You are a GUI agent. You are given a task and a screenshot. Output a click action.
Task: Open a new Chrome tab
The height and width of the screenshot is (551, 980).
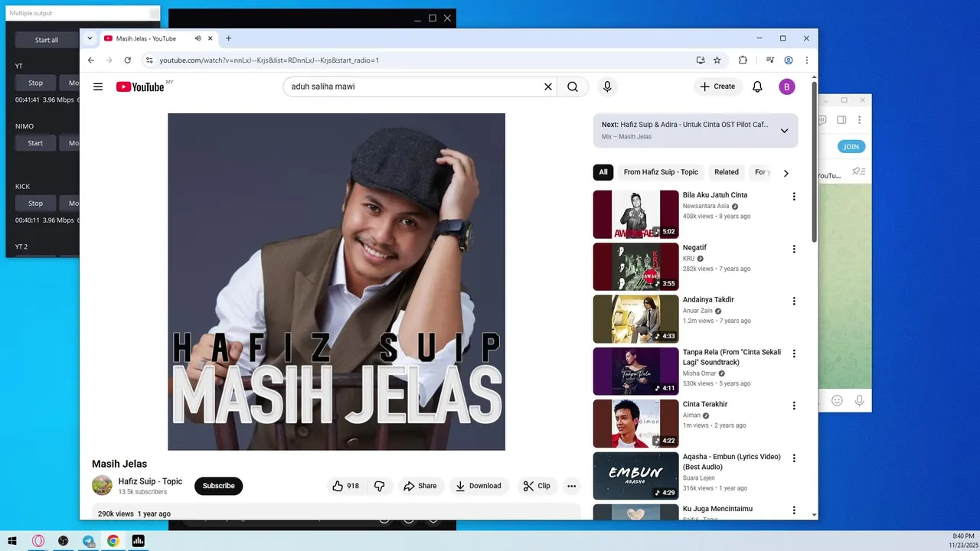point(228,38)
